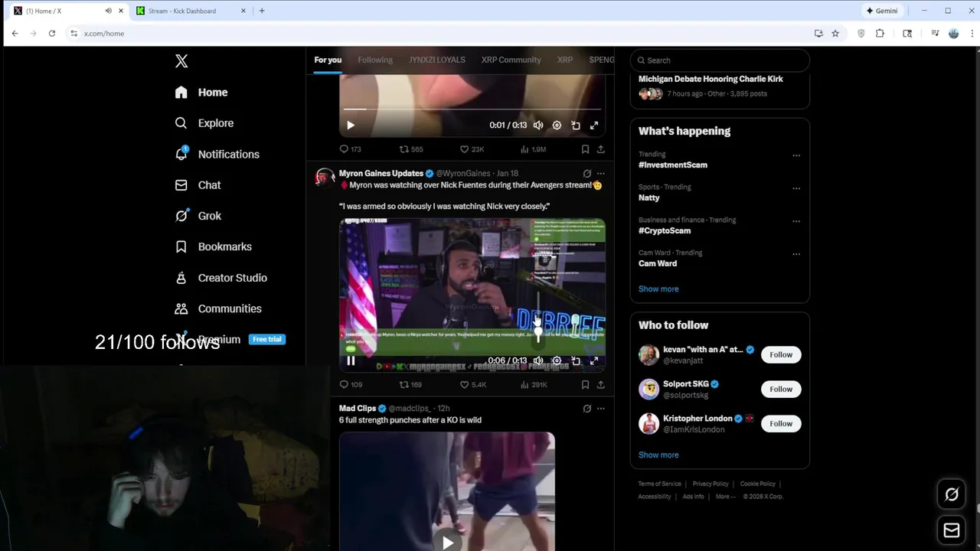Click Show more under Who to follow
980x551 pixels.
658,455
